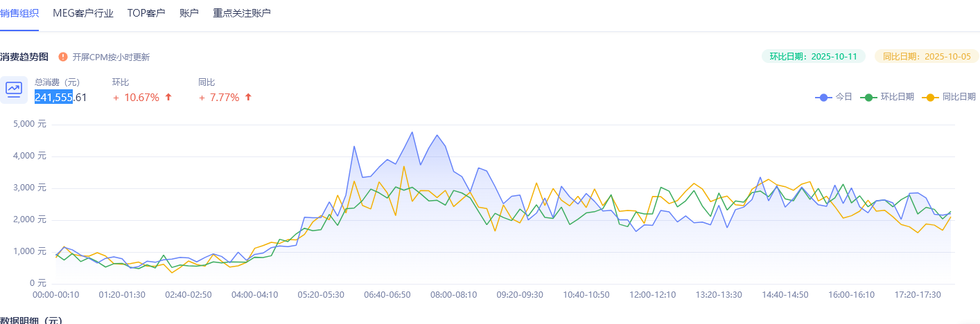Click the highlighted total value 241,555.61
Viewport: 980px width, 324px height.
pos(60,98)
